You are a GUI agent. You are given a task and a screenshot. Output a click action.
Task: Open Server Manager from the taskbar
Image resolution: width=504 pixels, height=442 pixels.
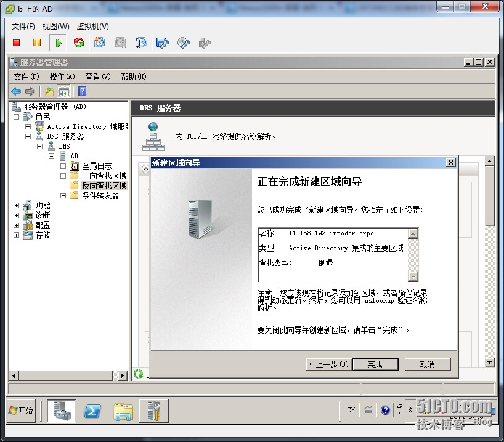(62, 411)
